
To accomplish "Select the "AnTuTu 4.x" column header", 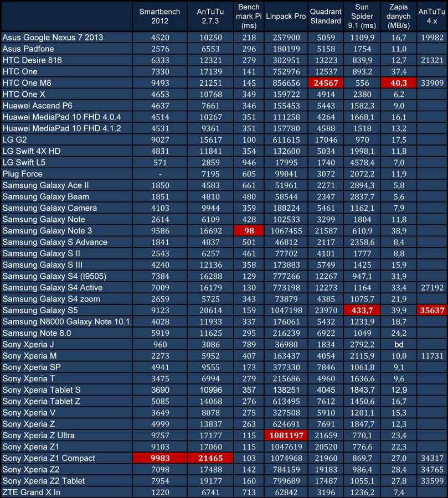I will 432,16.
